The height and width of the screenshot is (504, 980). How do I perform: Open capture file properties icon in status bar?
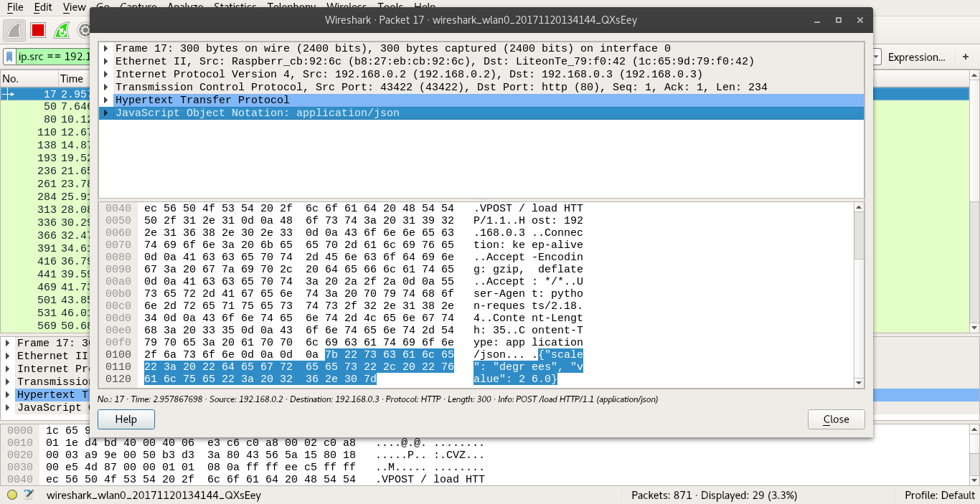click(x=29, y=495)
